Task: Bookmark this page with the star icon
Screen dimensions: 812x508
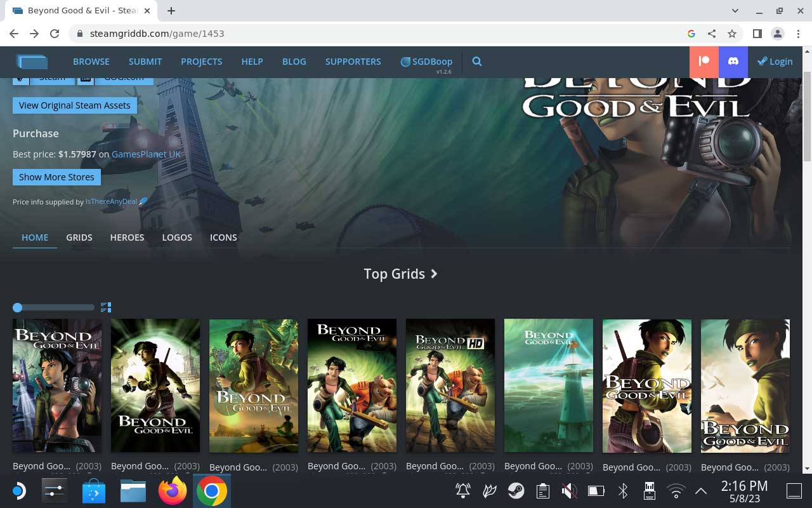Action: click(x=732, y=34)
